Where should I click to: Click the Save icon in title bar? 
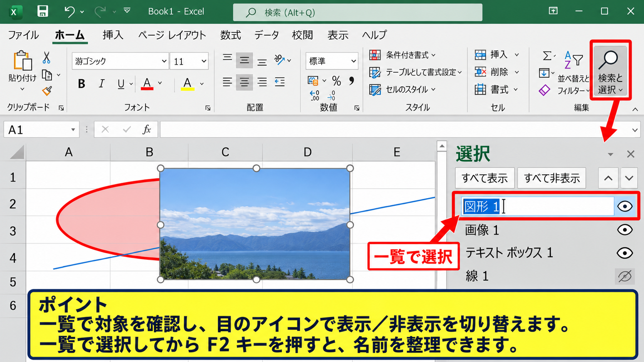(x=42, y=11)
